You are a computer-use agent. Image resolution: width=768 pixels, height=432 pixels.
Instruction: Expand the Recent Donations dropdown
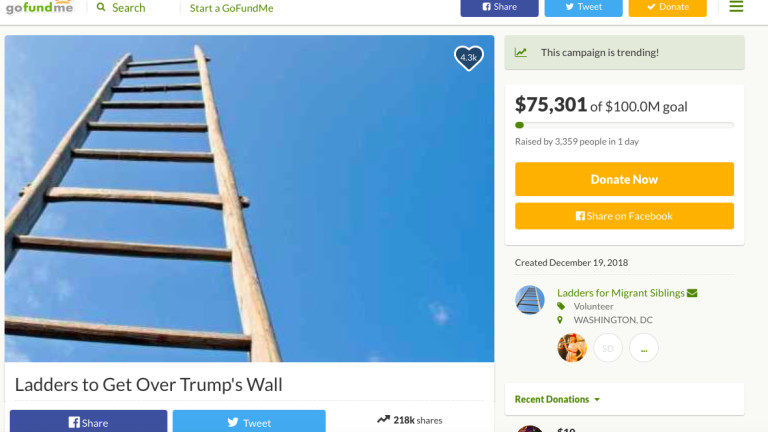(557, 399)
